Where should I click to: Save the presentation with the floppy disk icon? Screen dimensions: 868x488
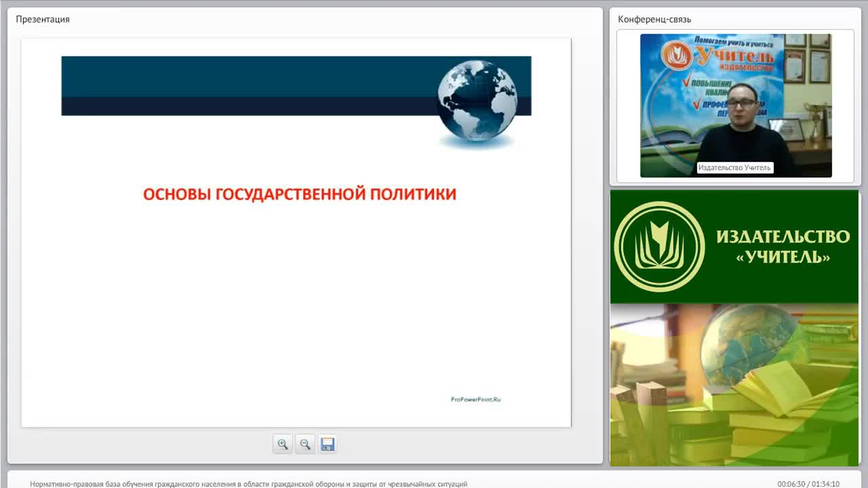[x=328, y=444]
